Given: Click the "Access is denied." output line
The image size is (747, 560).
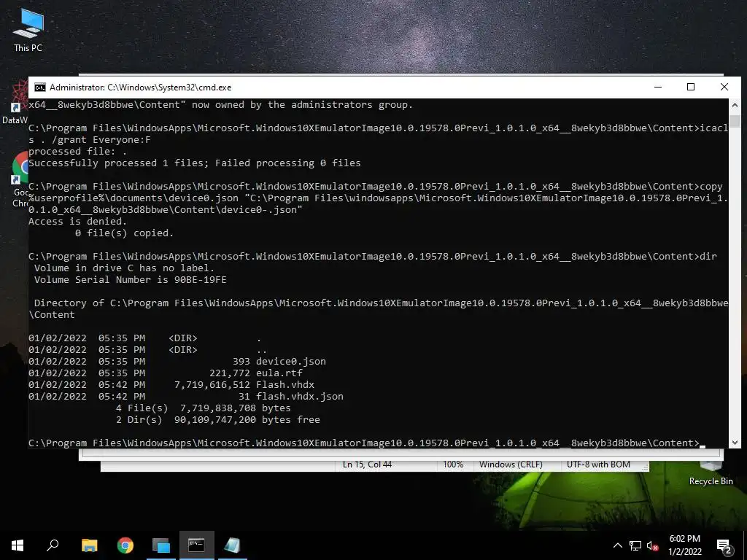Looking at the screenshot, I should coord(77,222).
